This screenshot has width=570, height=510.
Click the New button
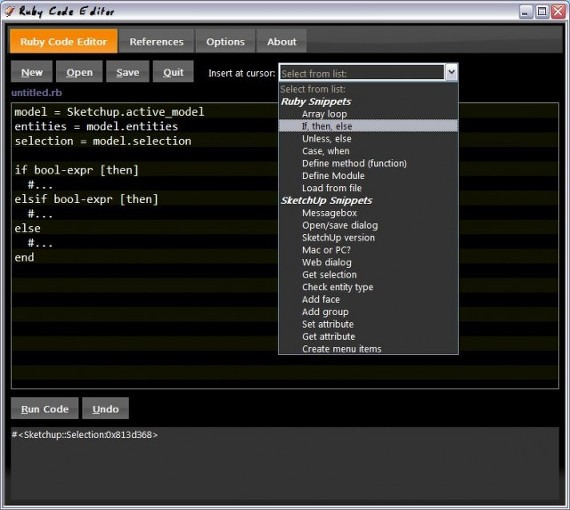click(x=32, y=72)
